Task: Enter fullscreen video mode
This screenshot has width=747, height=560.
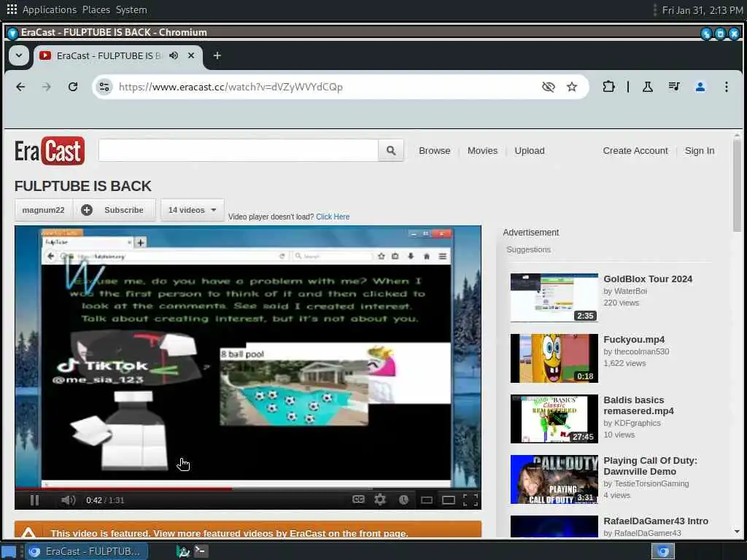Action: pos(471,499)
